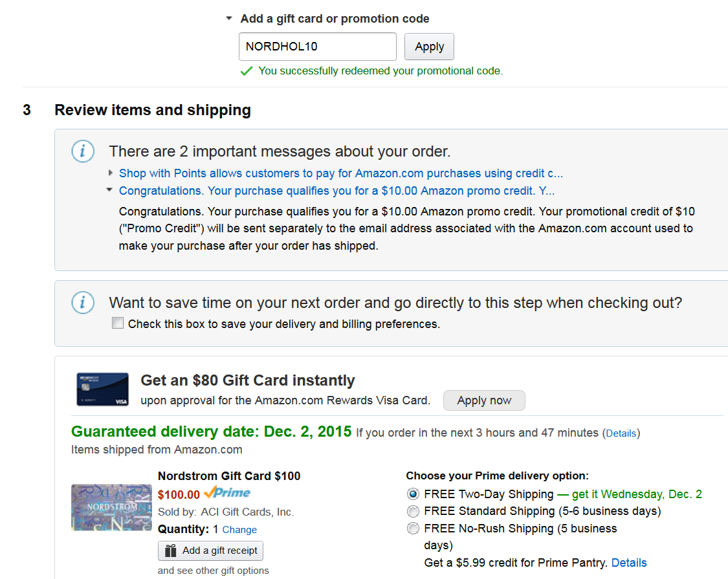Collapse the $10.00 promo credit message
728x579 pixels.
[109, 190]
